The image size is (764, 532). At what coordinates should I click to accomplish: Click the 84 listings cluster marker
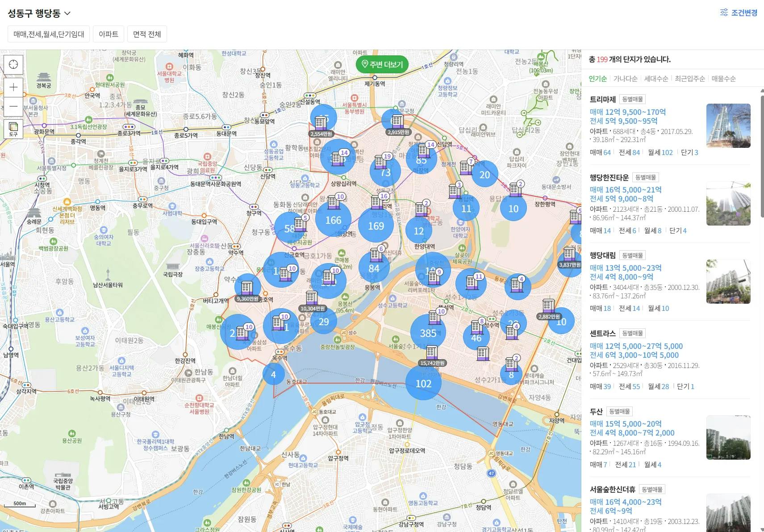point(374,268)
